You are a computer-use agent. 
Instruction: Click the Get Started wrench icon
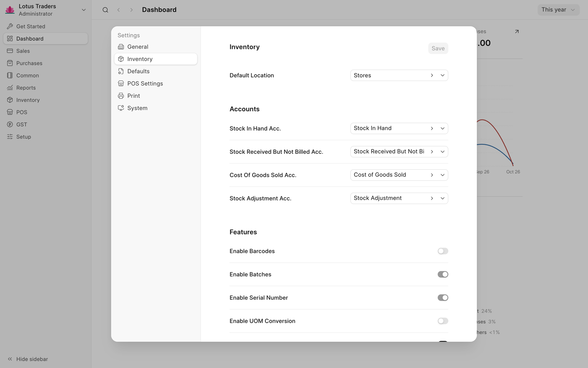pos(10,26)
